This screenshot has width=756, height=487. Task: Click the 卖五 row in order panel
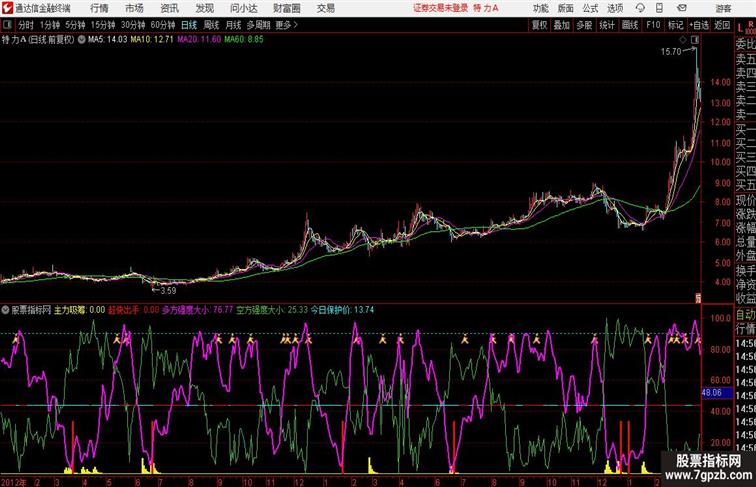coord(746,59)
